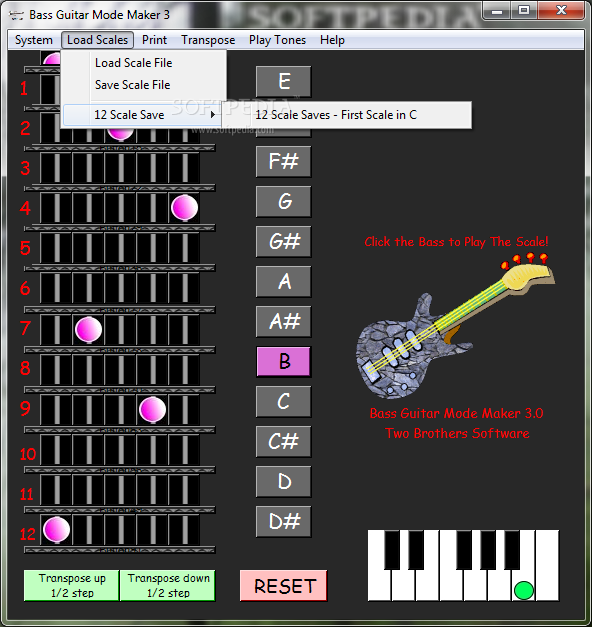
Task: Remove the pink note marker on fret 4
Action: pyautogui.click(x=184, y=208)
